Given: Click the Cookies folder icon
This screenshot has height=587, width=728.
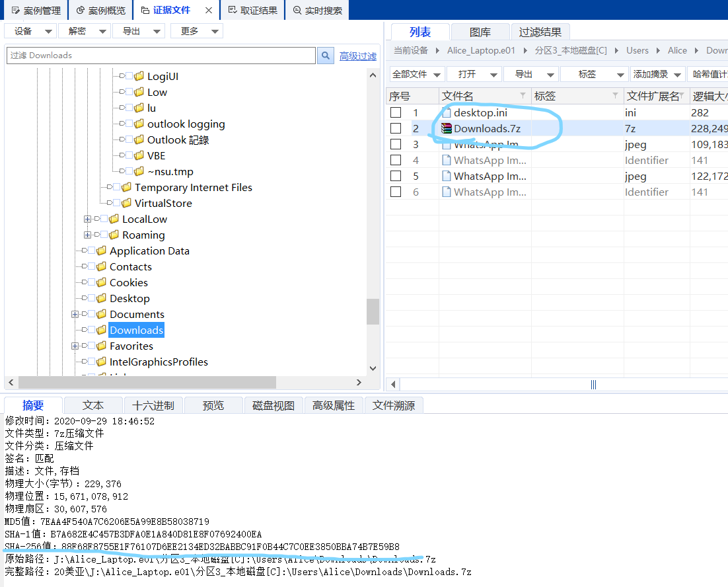Looking at the screenshot, I should [101, 282].
